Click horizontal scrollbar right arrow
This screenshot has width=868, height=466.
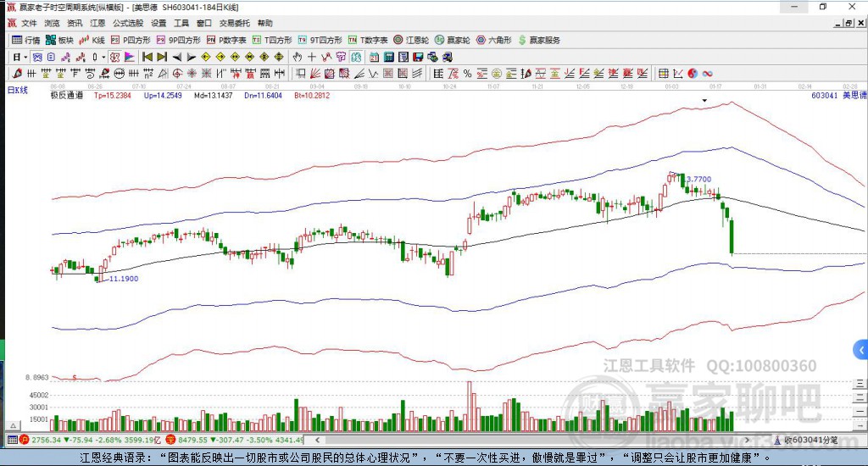[x=748, y=440]
